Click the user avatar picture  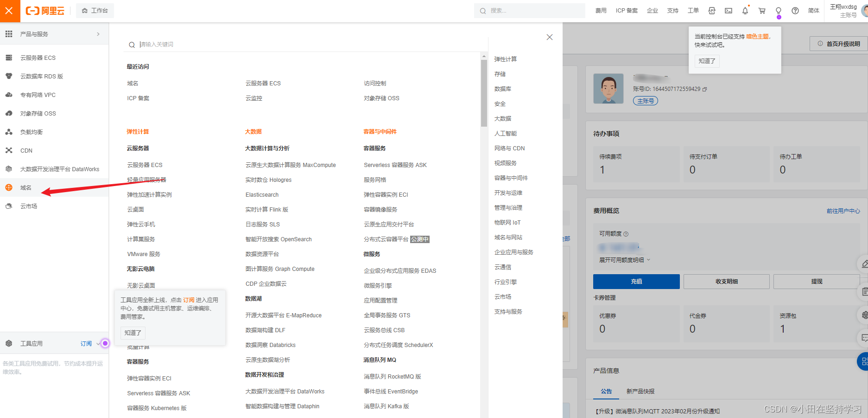coord(608,88)
